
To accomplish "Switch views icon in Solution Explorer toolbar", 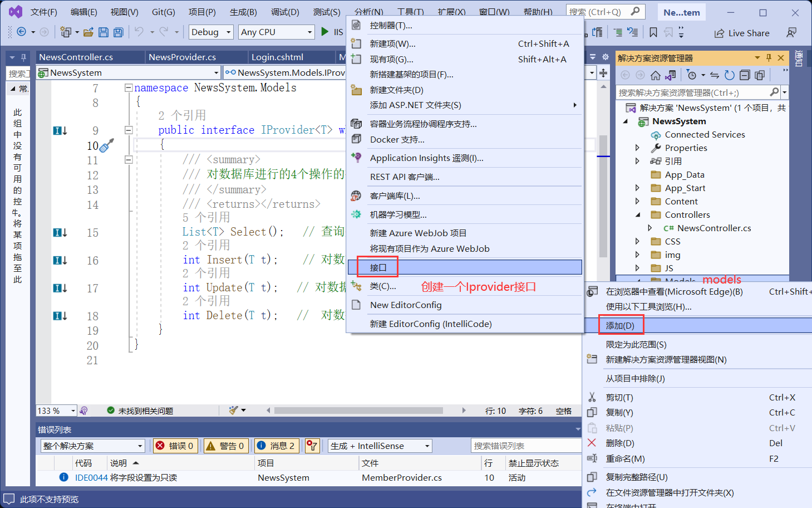I will click(x=671, y=75).
